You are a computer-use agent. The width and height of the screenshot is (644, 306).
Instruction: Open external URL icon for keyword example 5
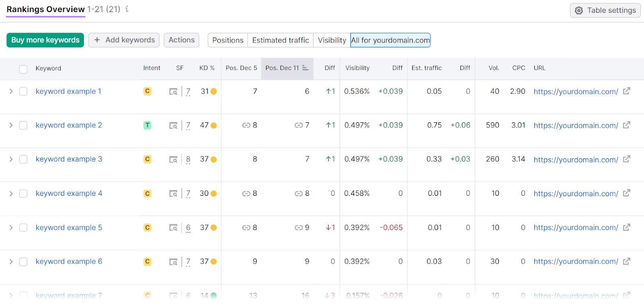pos(626,227)
